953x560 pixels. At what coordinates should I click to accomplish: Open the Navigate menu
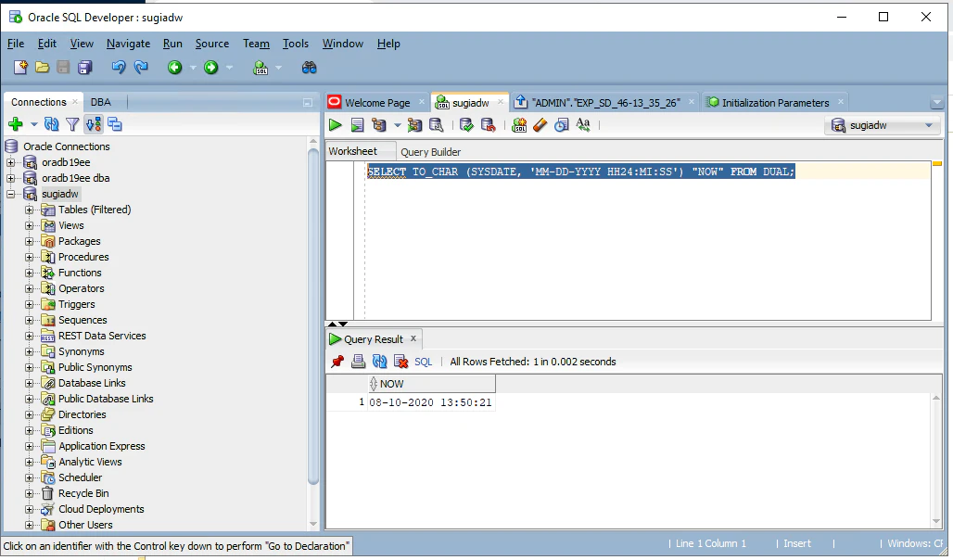pyautogui.click(x=128, y=44)
